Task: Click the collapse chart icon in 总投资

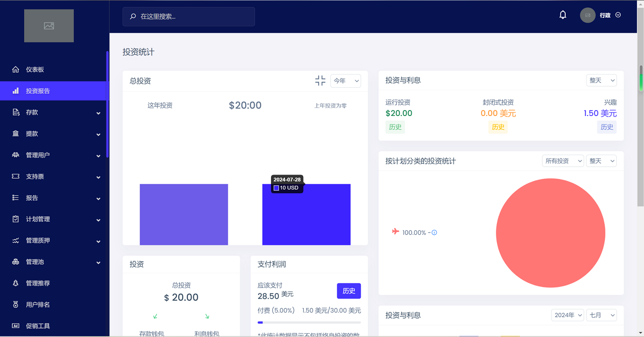Action: point(320,81)
